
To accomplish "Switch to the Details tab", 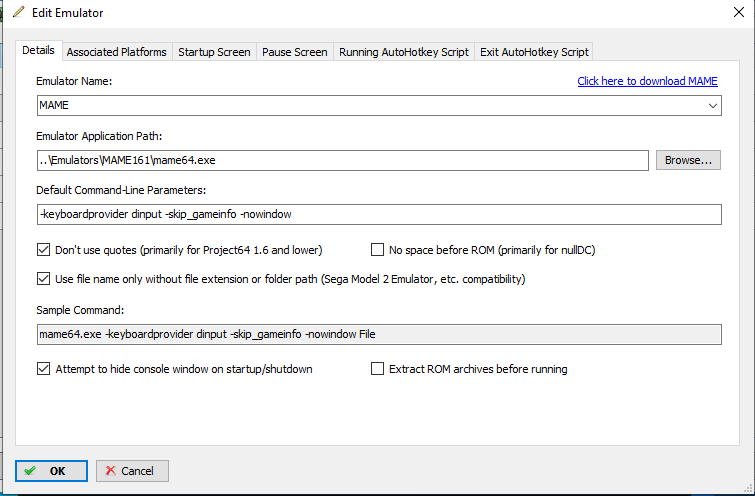I will click(39, 51).
